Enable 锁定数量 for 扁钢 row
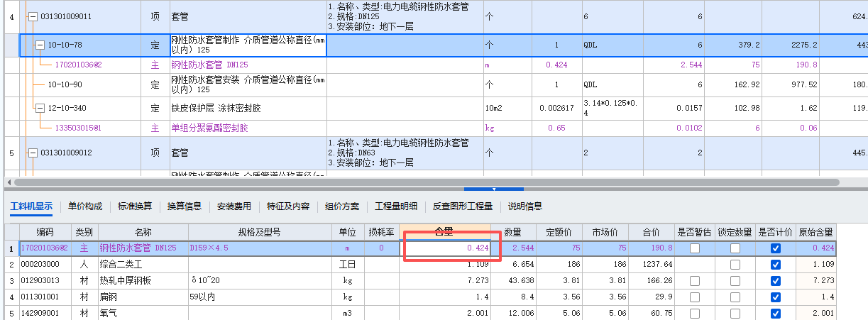 (735, 296)
